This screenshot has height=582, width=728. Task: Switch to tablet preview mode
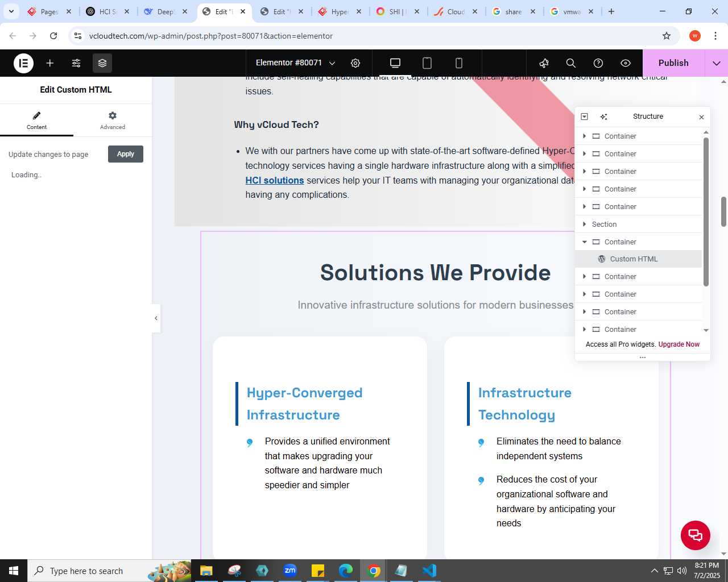pyautogui.click(x=427, y=63)
